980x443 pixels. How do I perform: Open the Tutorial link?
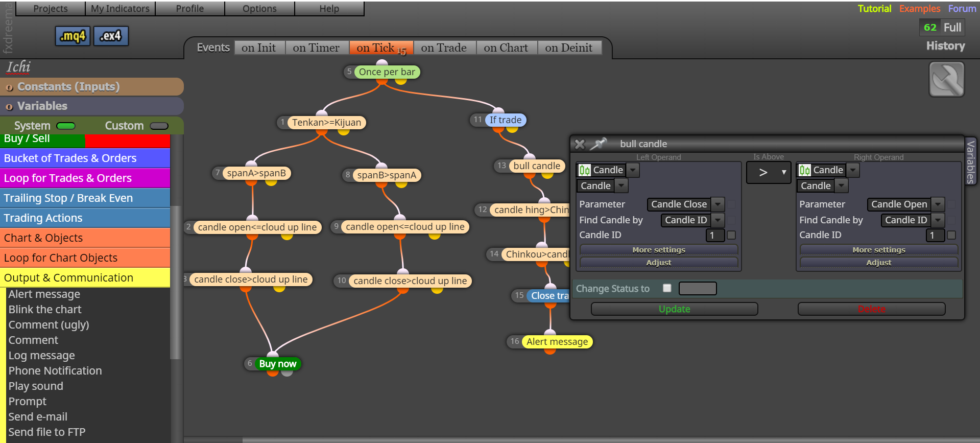click(874, 9)
